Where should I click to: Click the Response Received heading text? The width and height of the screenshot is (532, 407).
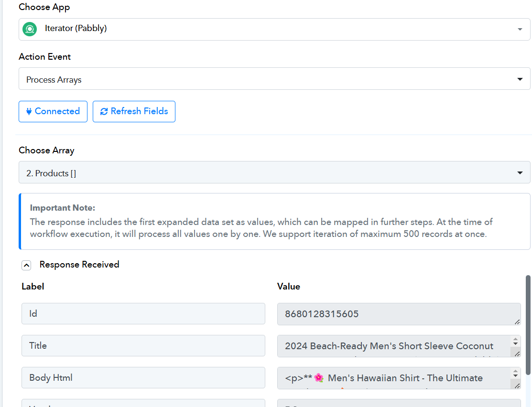[79, 265]
